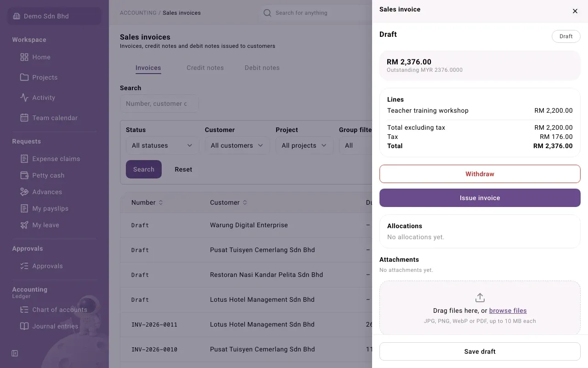This screenshot has height=368, width=588.
Task: Click the Search for anything field
Action: [x=316, y=13]
